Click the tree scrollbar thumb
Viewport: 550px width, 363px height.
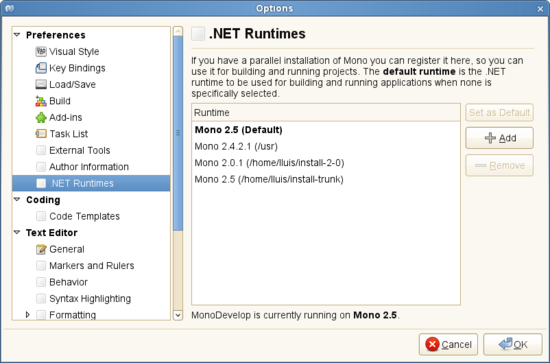tap(178, 133)
